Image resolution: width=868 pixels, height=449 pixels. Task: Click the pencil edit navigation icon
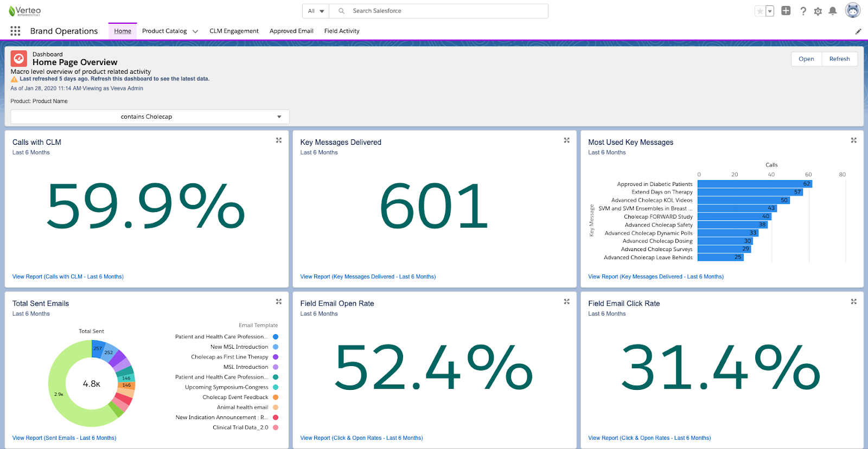pos(858,31)
